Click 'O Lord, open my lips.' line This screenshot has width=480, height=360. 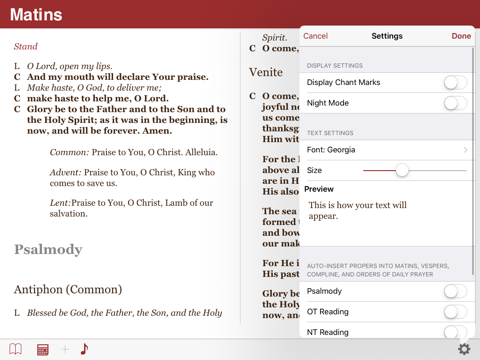click(70, 66)
